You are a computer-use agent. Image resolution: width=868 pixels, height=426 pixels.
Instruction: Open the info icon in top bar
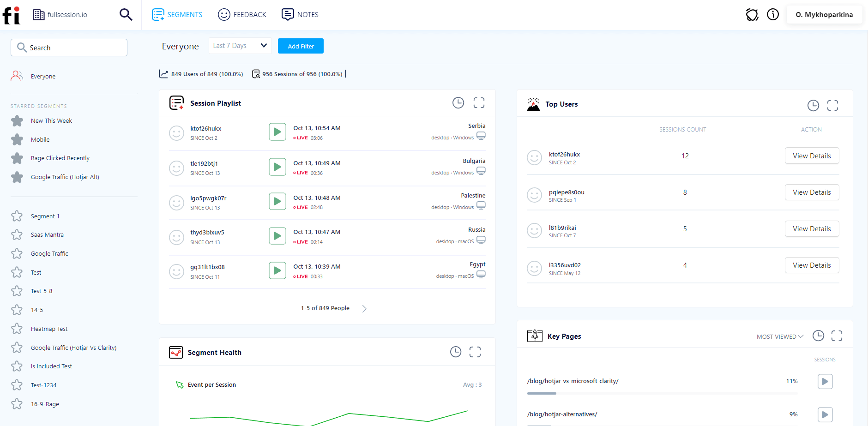tap(773, 14)
